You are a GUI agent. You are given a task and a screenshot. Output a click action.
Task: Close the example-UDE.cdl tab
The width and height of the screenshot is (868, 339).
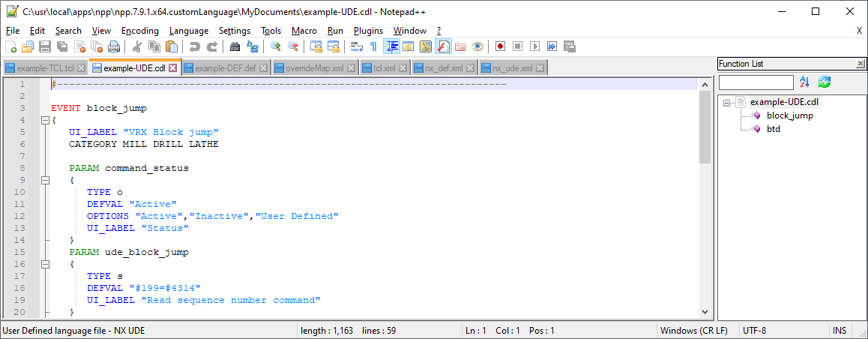click(172, 68)
